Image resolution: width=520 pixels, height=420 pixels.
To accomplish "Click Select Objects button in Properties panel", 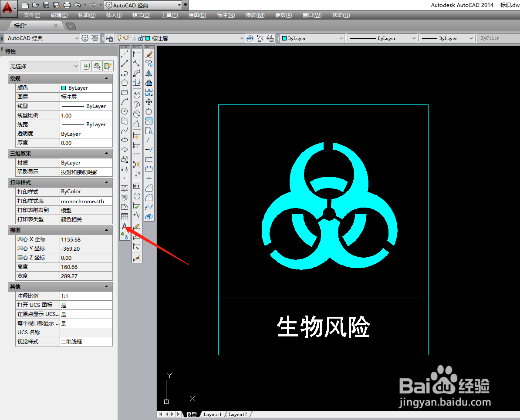I will (x=97, y=66).
